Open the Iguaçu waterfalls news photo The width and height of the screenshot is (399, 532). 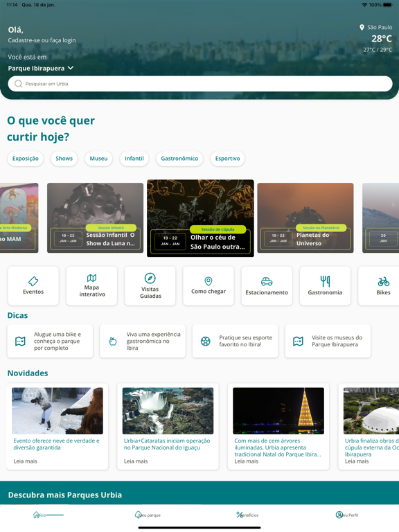168,411
